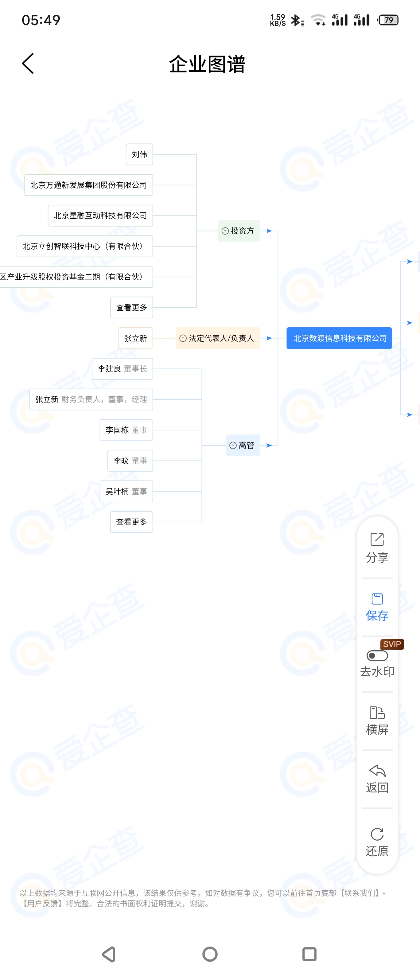Viewport: 420px width, 980px height.
Task: Tap 查看更多 under the executives list
Action: 132,522
